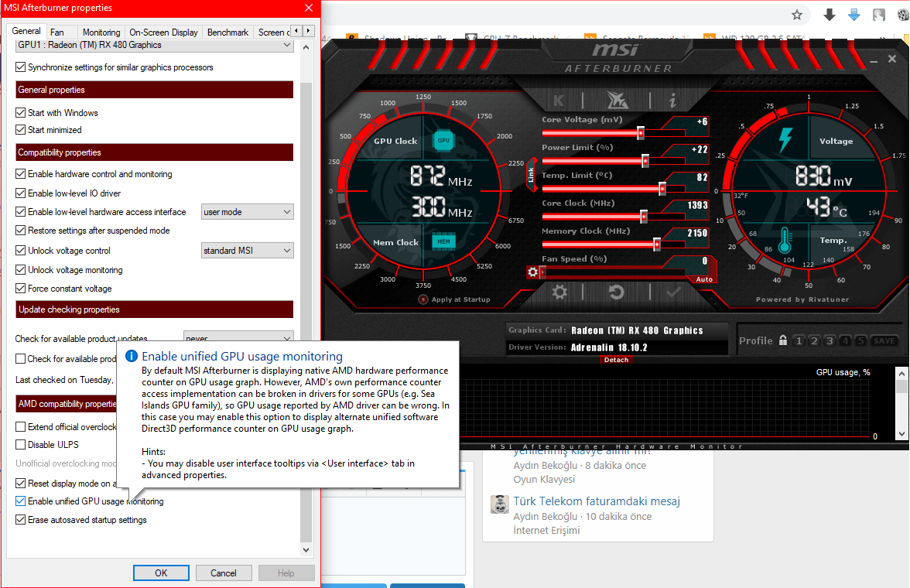The height and width of the screenshot is (588, 910).
Task: Click the avatar of Türk Telekom post
Action: (500, 504)
